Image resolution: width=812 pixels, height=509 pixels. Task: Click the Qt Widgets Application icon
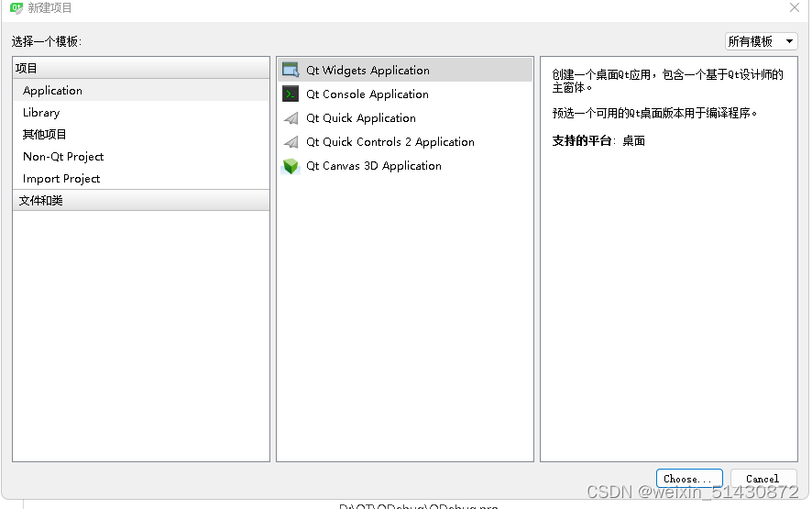pos(291,70)
